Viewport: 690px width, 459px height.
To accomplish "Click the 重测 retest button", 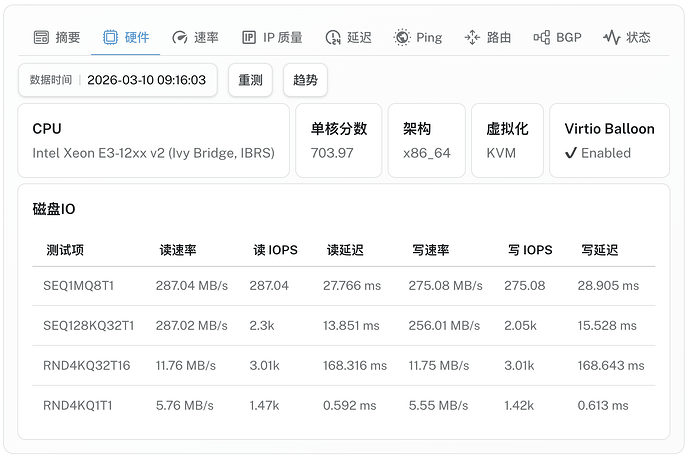I will pyautogui.click(x=250, y=80).
